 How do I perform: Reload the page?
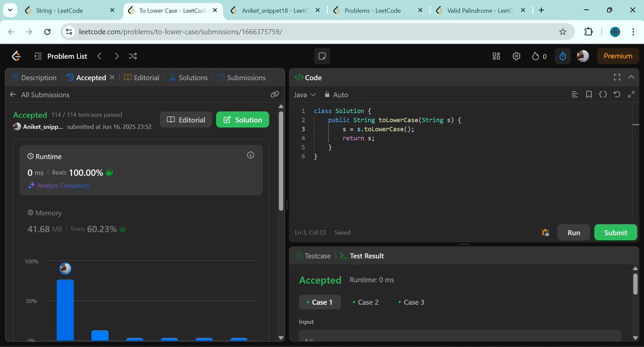pyautogui.click(x=47, y=32)
